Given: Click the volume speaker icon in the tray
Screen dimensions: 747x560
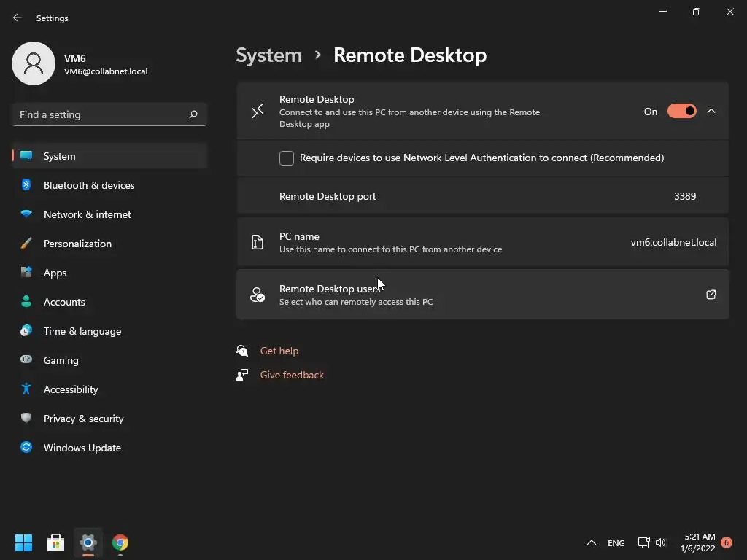Looking at the screenshot, I should [x=660, y=542].
